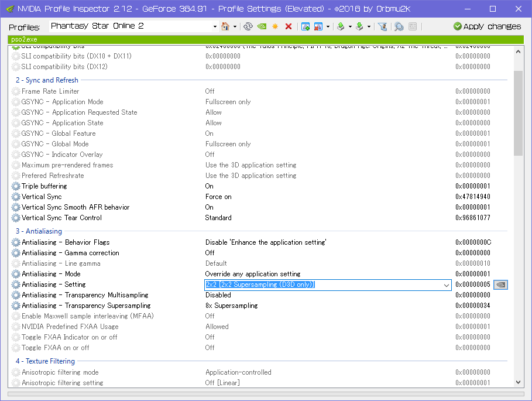
Task: Click hex value 0x47814940
Action: point(473,197)
